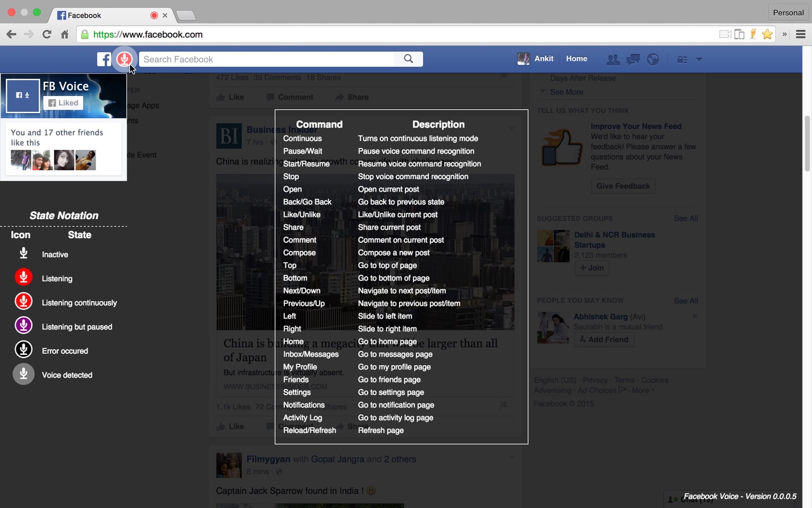Bookmark the page with the star icon
This screenshot has width=812, height=508.
pyautogui.click(x=768, y=34)
